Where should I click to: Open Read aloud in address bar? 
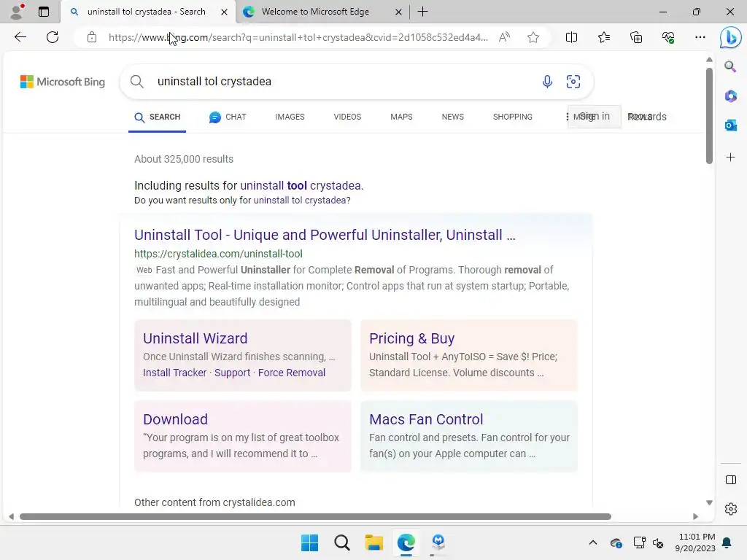[504, 37]
